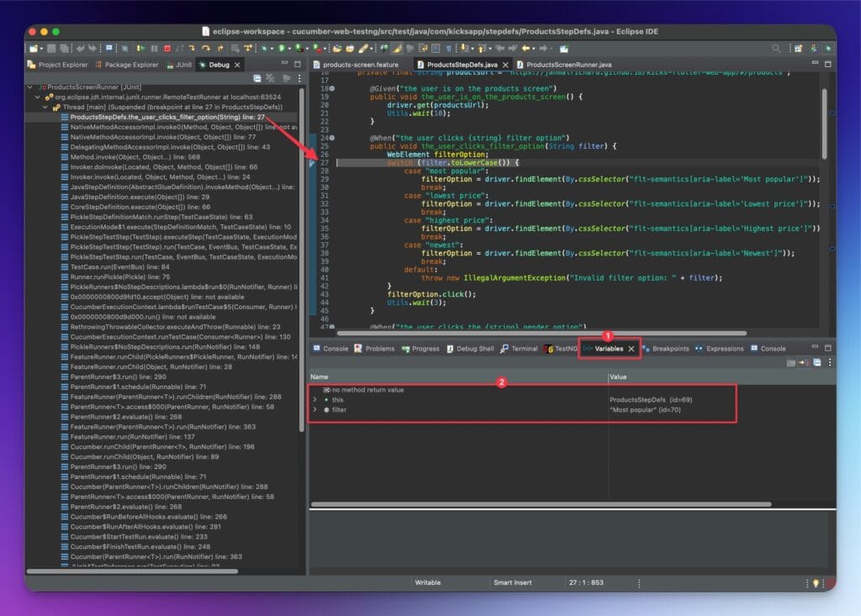Switch to the Package Explorer tab

click(x=127, y=64)
